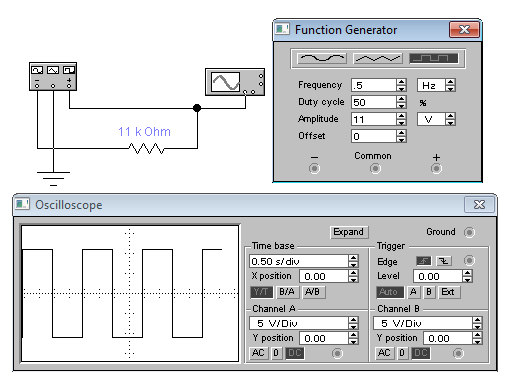
Task: Adjust Offset value stepper
Action: [x=401, y=136]
